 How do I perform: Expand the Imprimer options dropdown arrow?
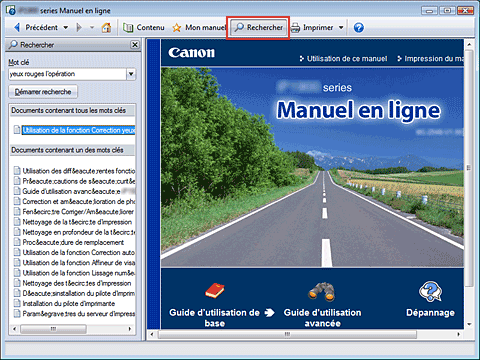341,27
